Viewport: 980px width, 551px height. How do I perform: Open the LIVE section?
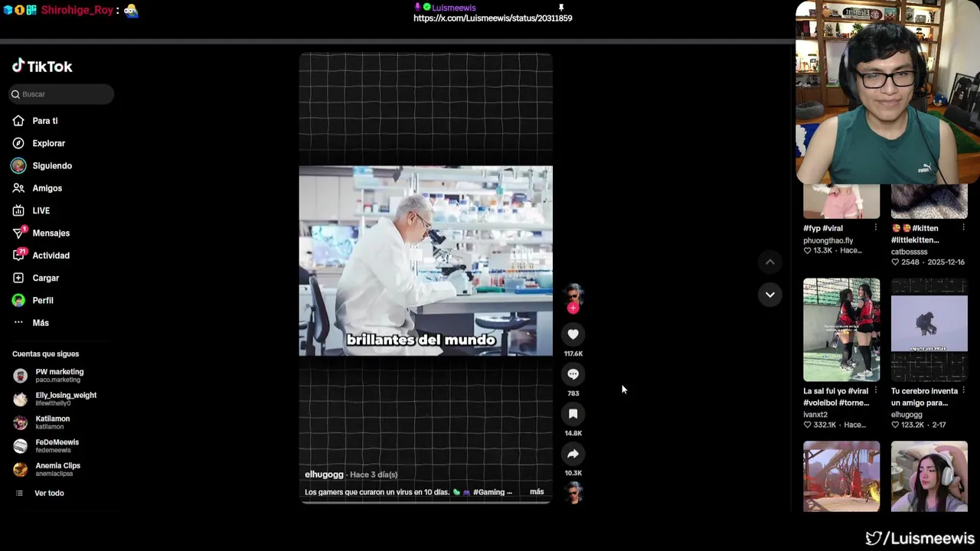[x=41, y=210]
